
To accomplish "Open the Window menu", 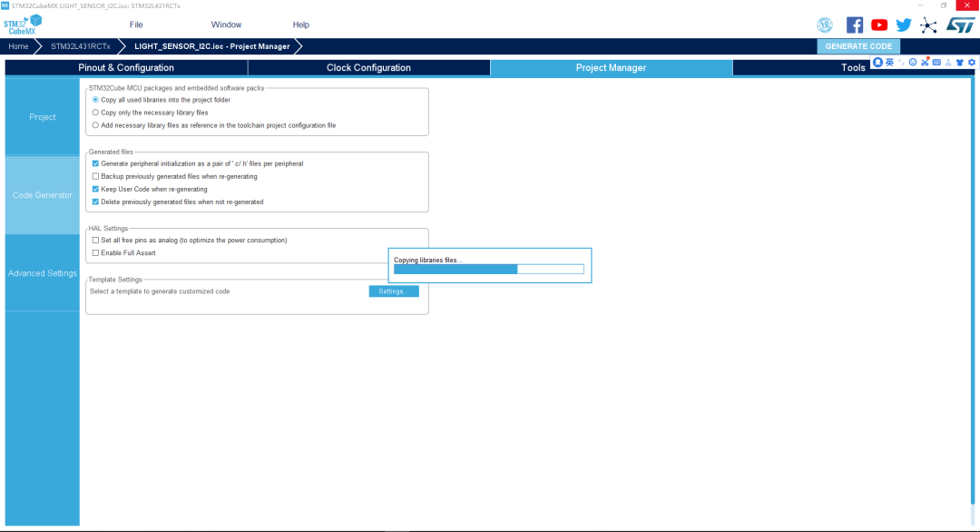I will coord(226,25).
